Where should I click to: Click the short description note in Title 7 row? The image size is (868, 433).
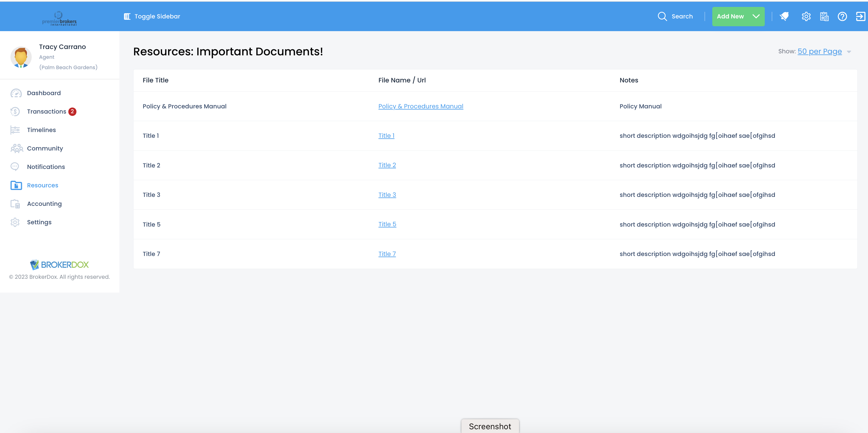697,254
